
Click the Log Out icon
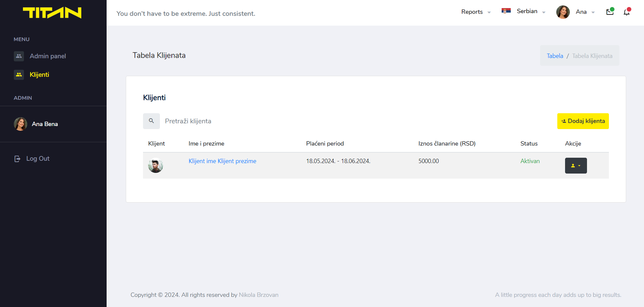[x=18, y=159]
